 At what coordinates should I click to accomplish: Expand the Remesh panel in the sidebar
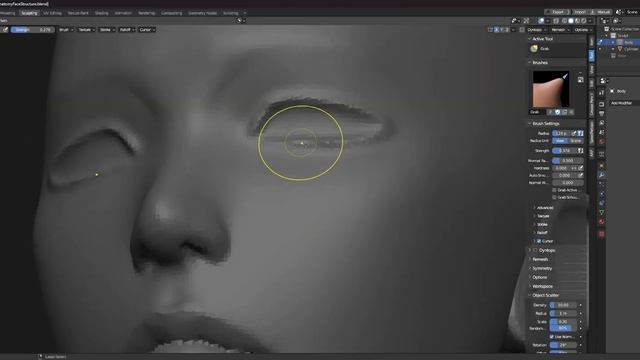tap(540, 259)
